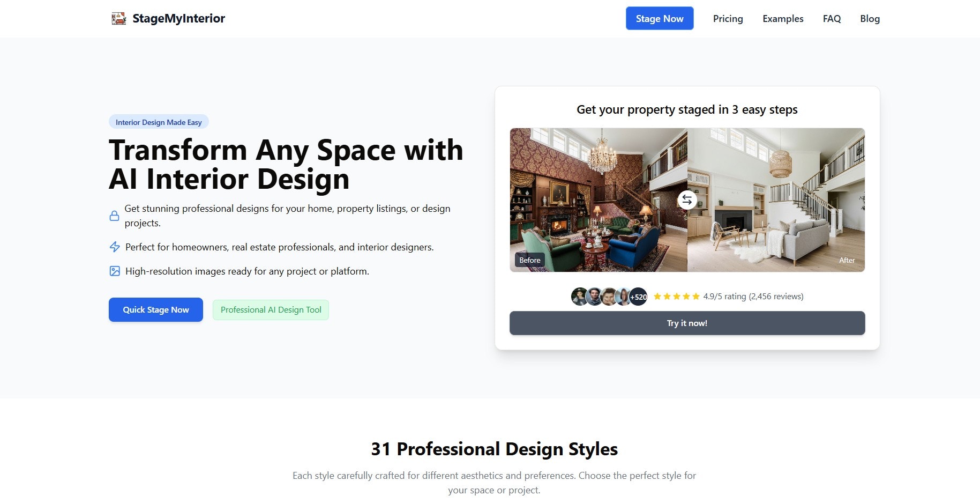Click the image icon beside high-resolution text
The image size is (980, 503).
pyautogui.click(x=114, y=271)
